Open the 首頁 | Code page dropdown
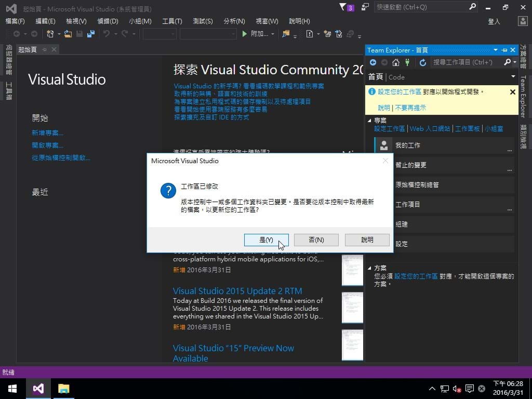The height and width of the screenshot is (399, 532). 513,77
